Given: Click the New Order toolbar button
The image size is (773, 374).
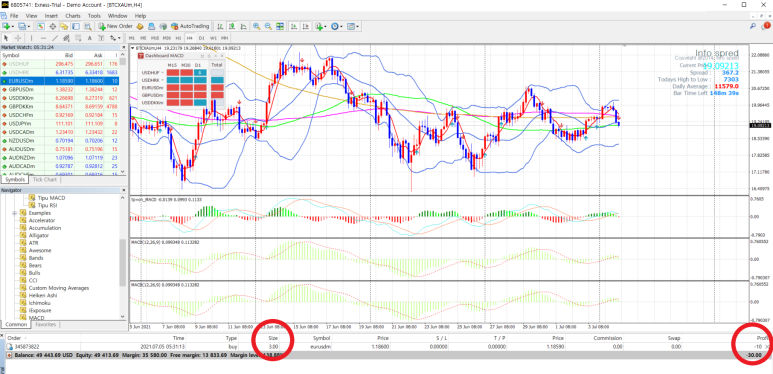Looking at the screenshot, I should pos(116,26).
